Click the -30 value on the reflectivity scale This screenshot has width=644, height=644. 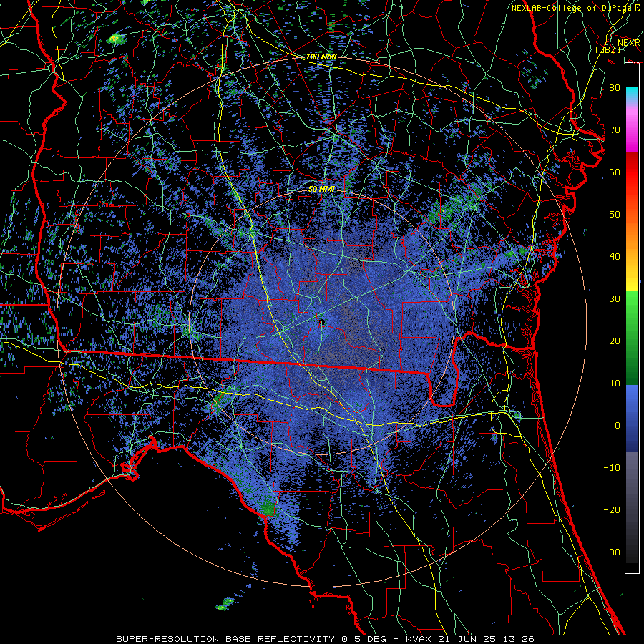[x=612, y=552]
